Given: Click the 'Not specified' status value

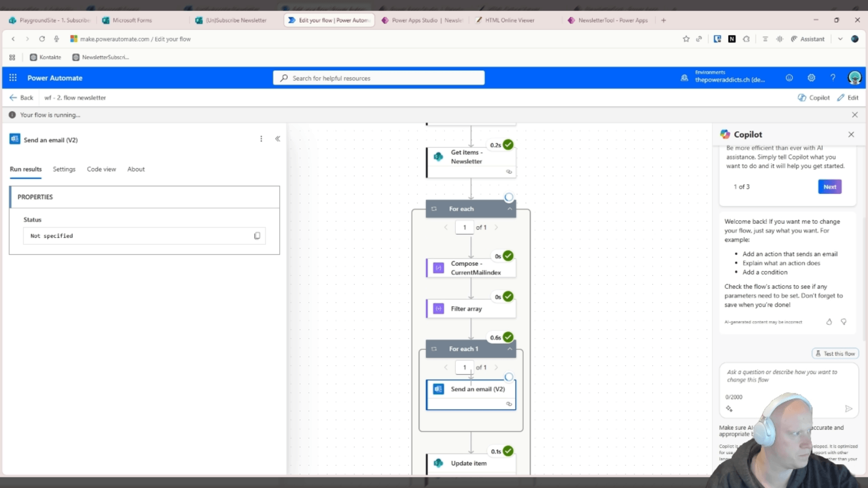Looking at the screenshot, I should 52,236.
